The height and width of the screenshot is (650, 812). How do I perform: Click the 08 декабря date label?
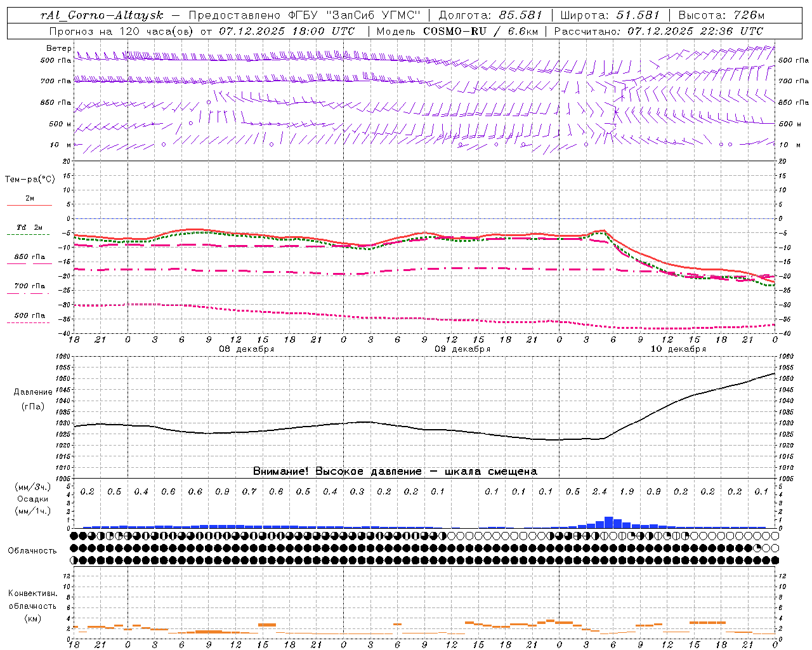(x=247, y=349)
